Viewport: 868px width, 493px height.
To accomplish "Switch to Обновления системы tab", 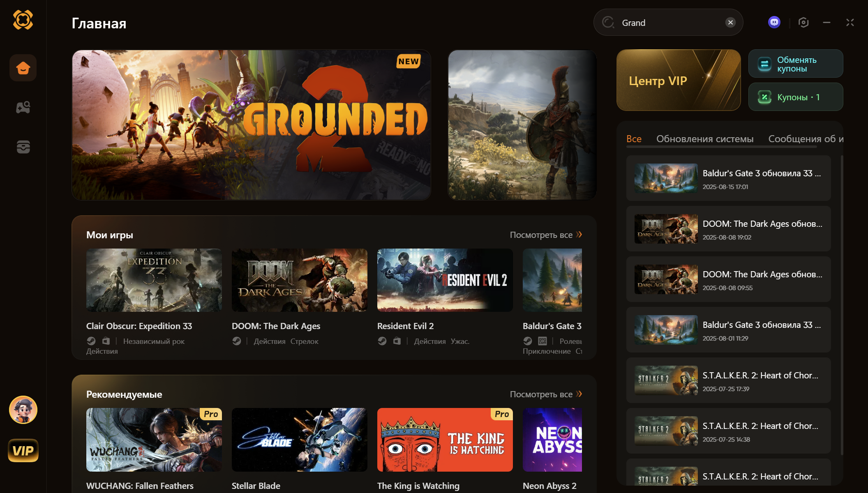I will click(704, 139).
